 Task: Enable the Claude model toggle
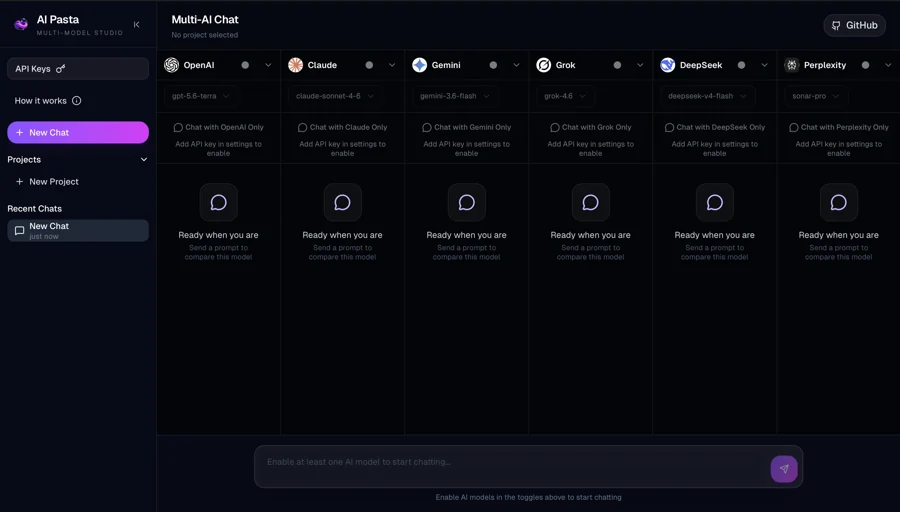pos(369,65)
